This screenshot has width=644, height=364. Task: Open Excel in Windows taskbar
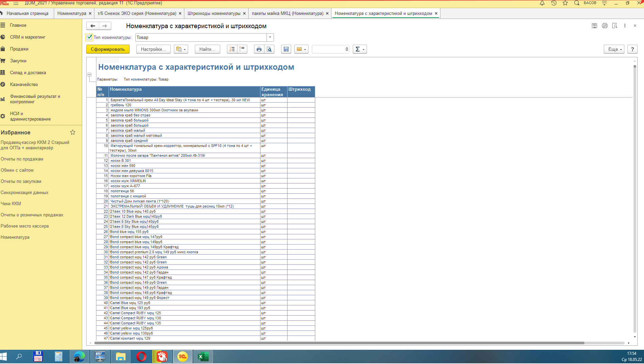click(203, 357)
